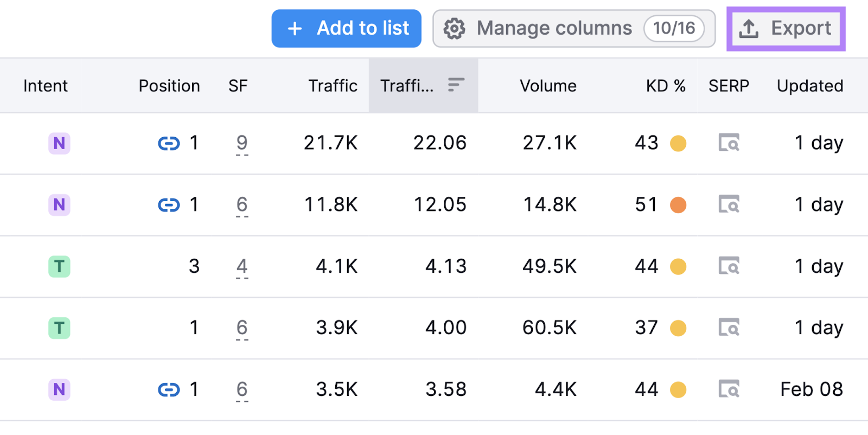The width and height of the screenshot is (868, 435).
Task: Export the table data
Action: pyautogui.click(x=786, y=28)
